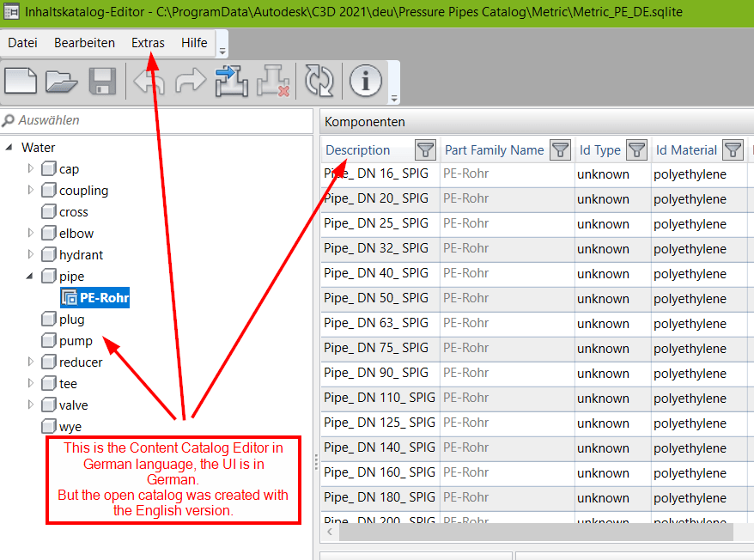754x560 pixels.
Task: Expand the coupling tree node
Action: [31, 190]
